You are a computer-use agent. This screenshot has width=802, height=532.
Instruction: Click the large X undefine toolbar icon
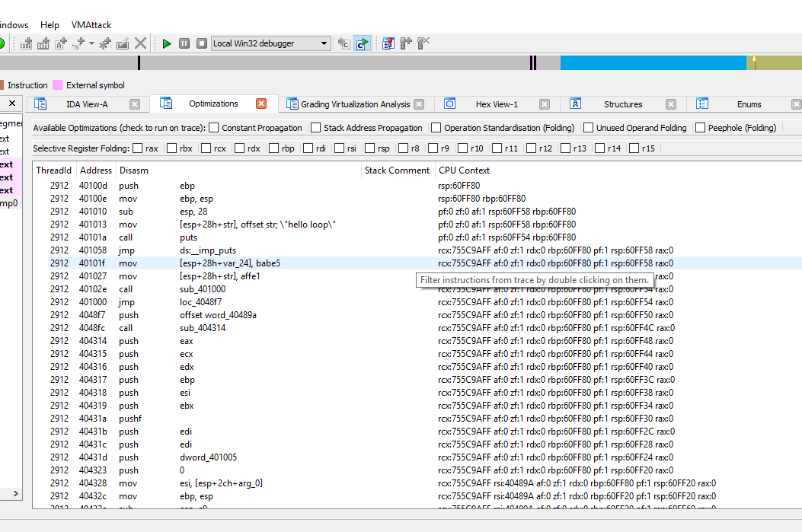[140, 43]
